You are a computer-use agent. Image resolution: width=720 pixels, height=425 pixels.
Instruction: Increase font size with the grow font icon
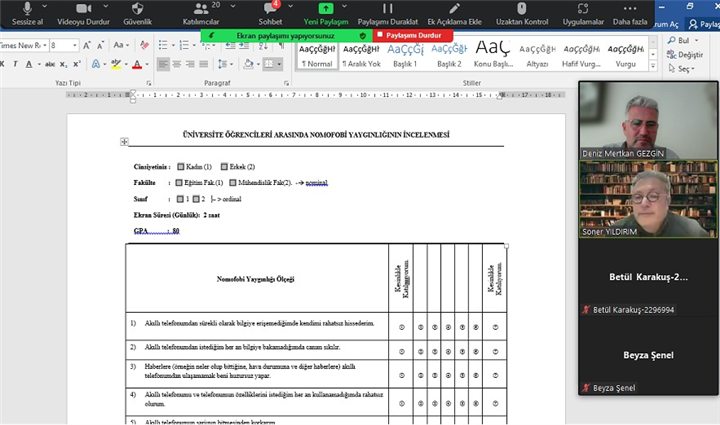tap(87, 45)
